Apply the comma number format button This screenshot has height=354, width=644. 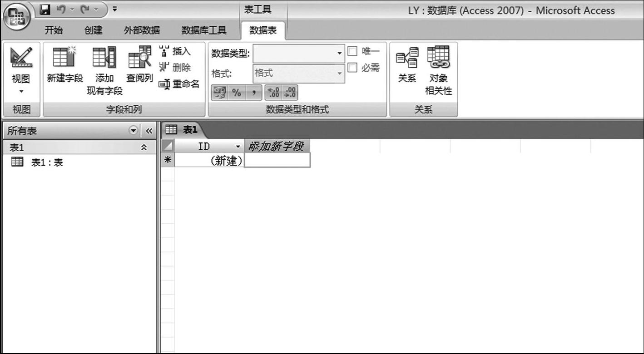(x=254, y=93)
